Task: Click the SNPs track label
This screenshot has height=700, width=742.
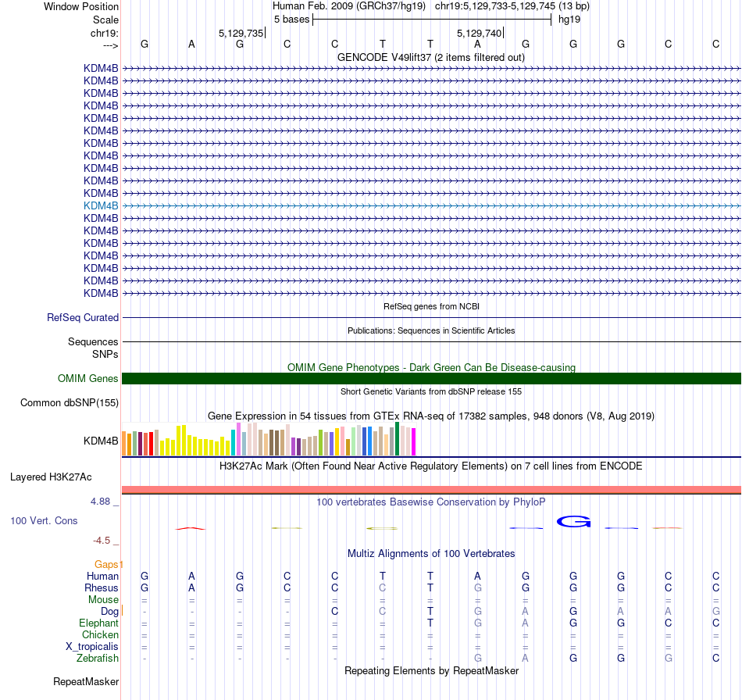Action: (105, 354)
